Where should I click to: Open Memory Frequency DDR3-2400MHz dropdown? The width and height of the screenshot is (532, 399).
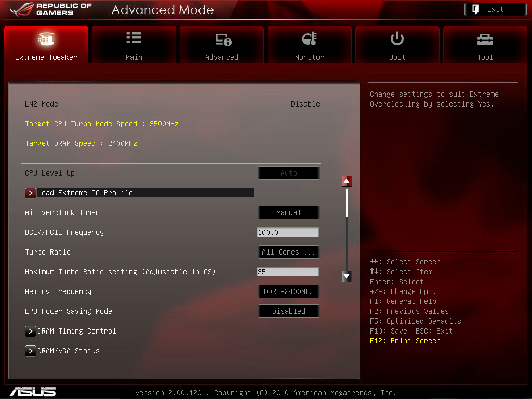click(288, 291)
